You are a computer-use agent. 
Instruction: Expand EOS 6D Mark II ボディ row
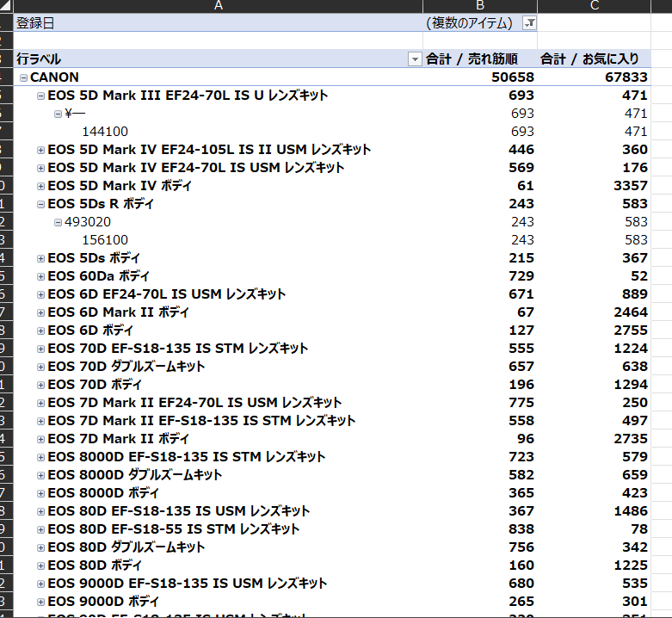[x=40, y=312]
